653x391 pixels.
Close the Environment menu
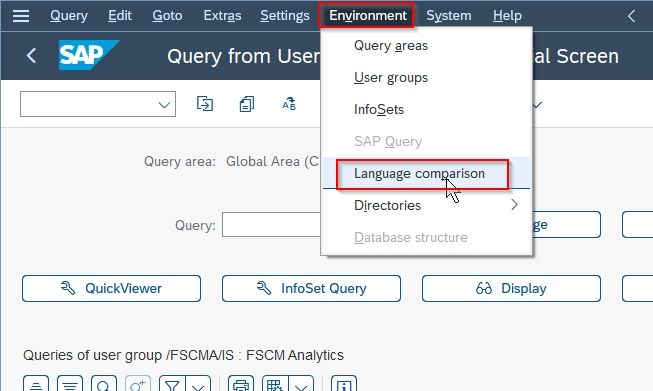pos(367,16)
